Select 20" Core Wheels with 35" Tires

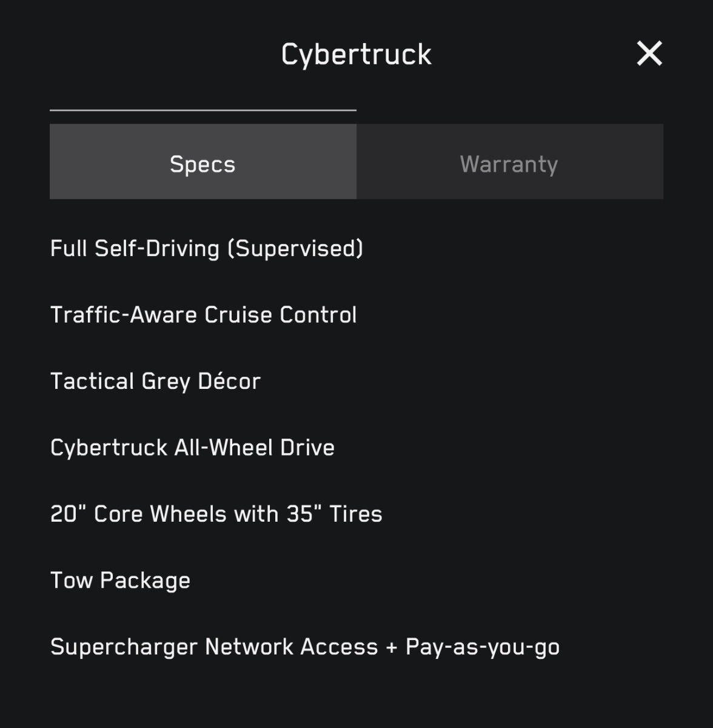point(216,514)
